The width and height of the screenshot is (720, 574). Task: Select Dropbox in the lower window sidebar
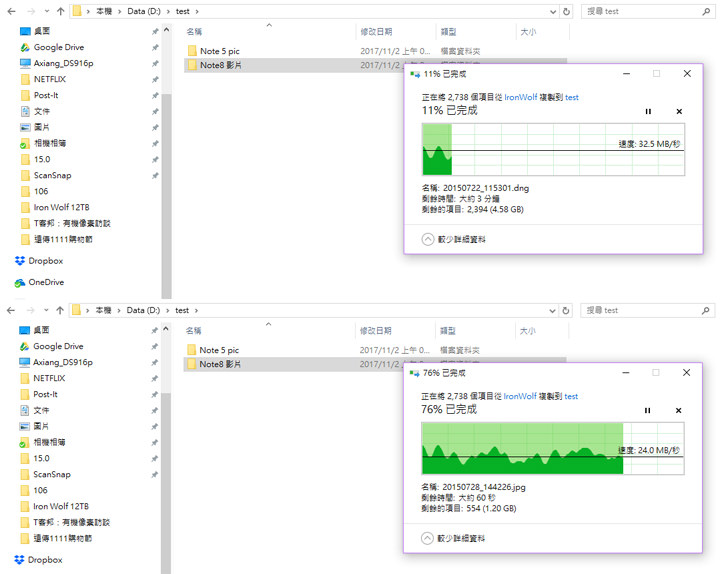coord(45,560)
